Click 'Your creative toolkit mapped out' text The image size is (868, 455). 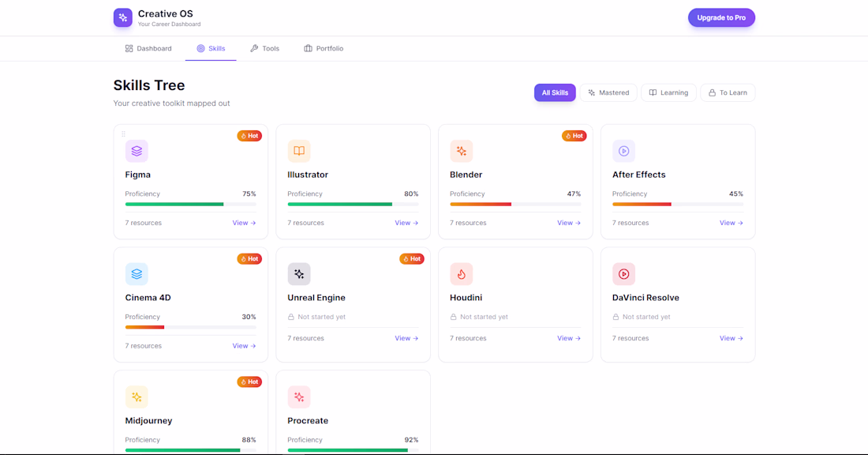171,103
